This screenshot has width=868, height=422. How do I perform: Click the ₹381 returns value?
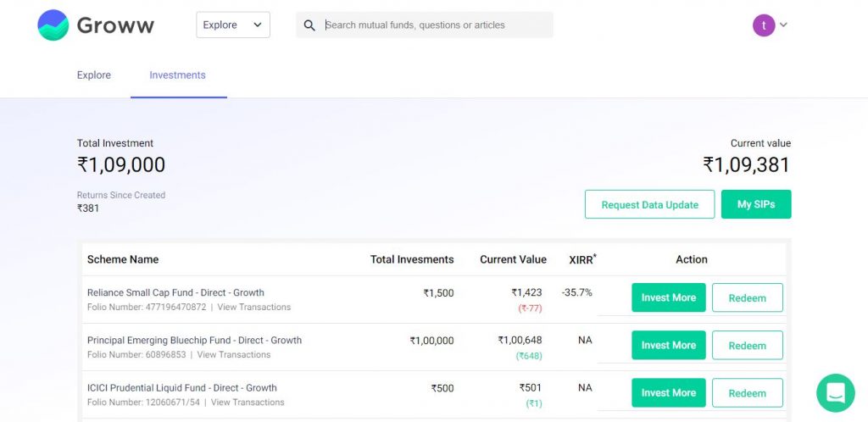pyautogui.click(x=88, y=208)
